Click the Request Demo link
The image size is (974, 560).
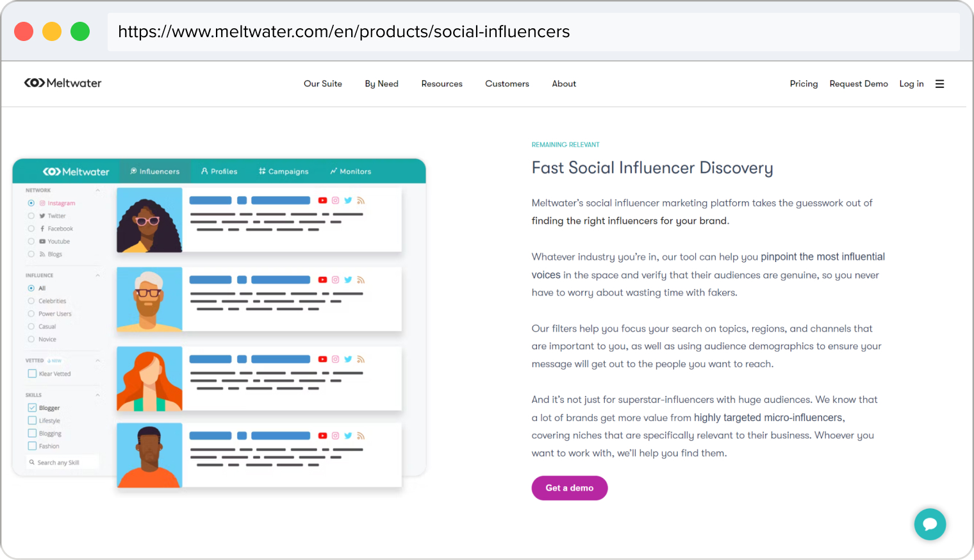coord(859,84)
